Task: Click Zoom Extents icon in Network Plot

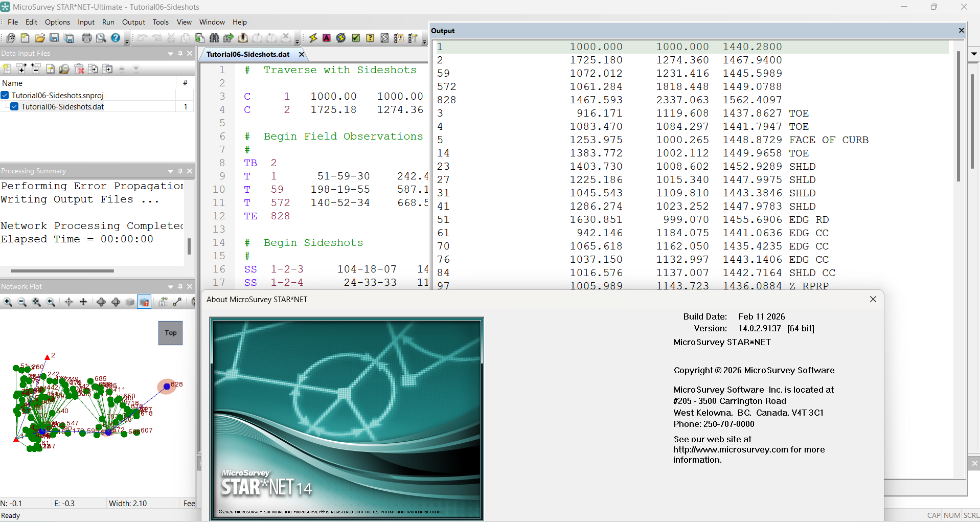Action: [x=36, y=302]
